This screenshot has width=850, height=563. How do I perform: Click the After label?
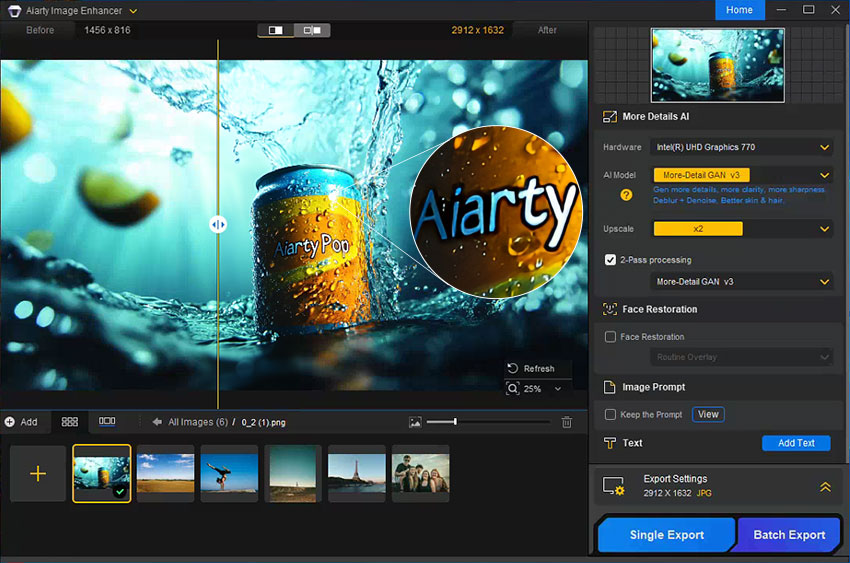point(547,30)
